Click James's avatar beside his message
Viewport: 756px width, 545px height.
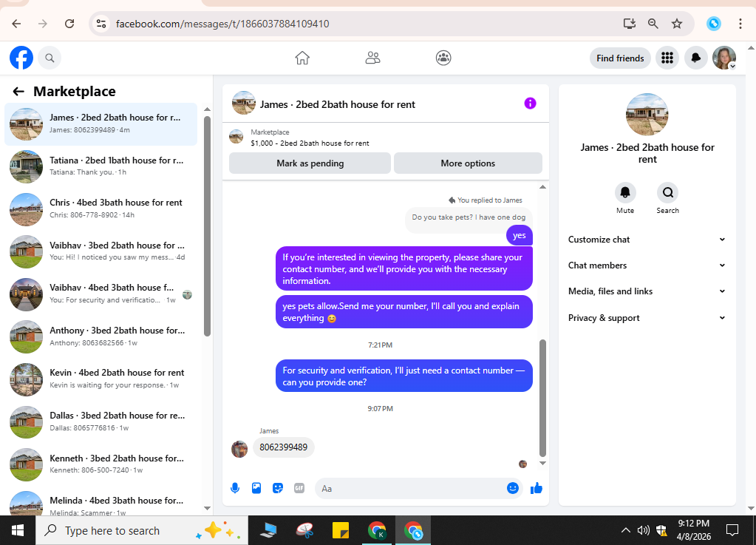[x=239, y=449]
